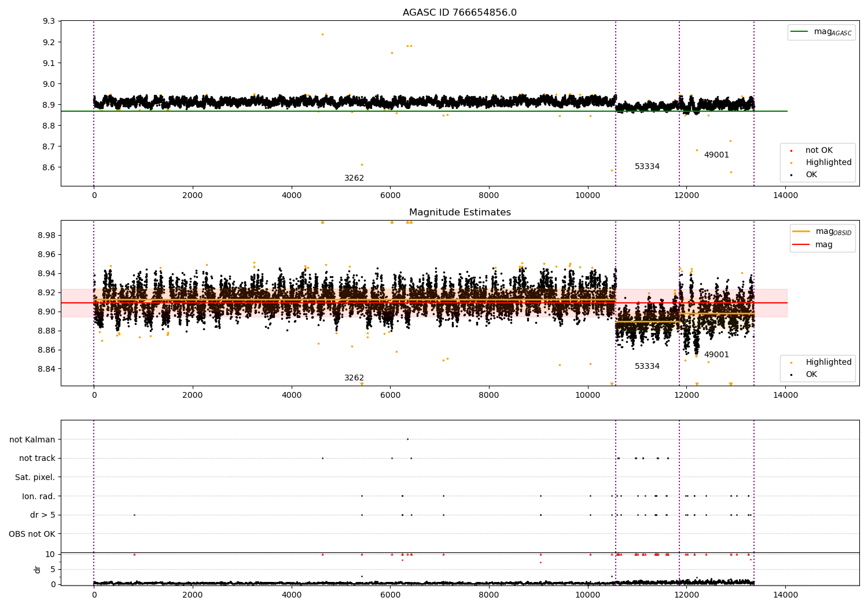Click the 8.98 y-axis tick in the middle plot

[47, 235]
